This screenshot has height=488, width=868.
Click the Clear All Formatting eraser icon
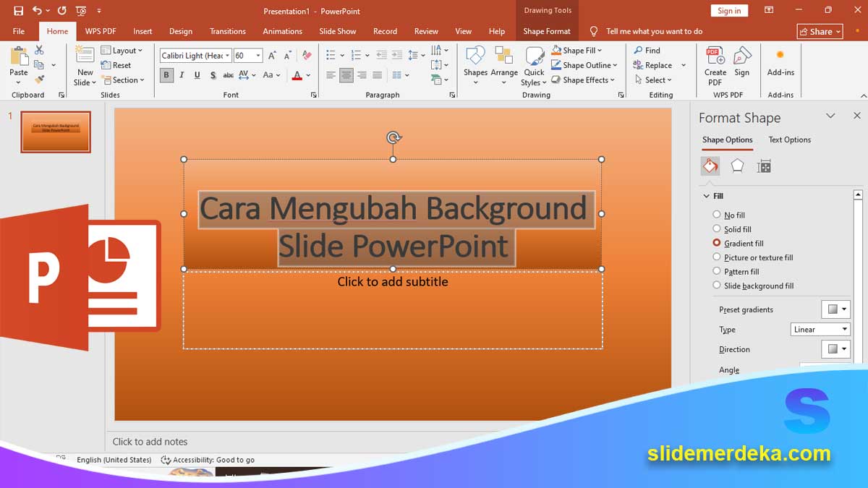click(x=307, y=56)
